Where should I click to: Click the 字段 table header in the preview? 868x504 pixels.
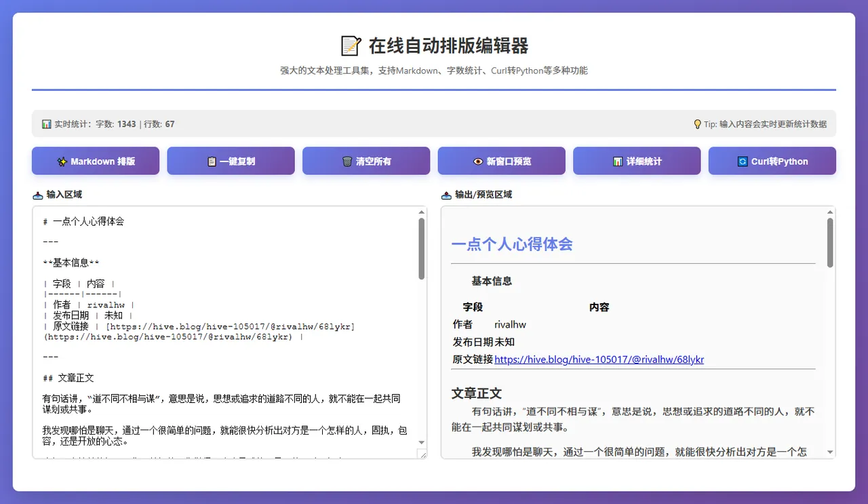(473, 307)
